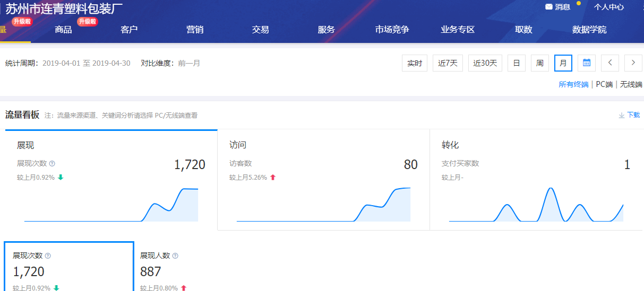
Task: Click the 下载 link
Action: pyautogui.click(x=633, y=115)
